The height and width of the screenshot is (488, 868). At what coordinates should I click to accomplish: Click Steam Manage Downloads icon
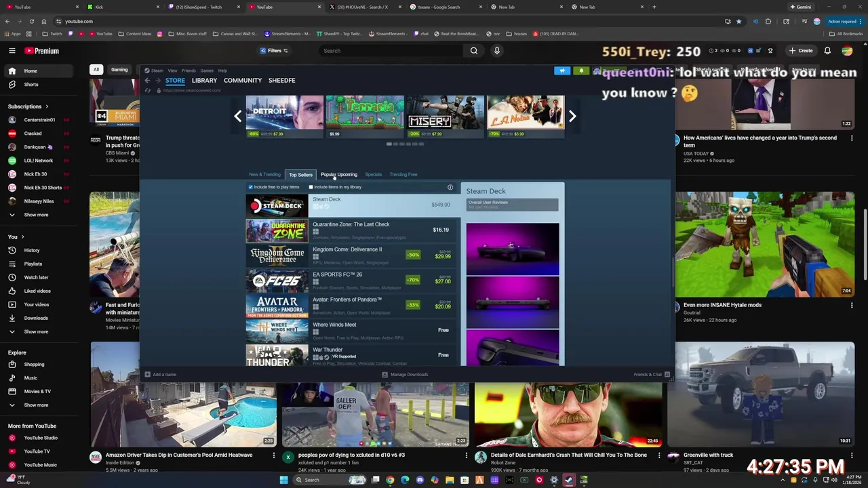(384, 374)
